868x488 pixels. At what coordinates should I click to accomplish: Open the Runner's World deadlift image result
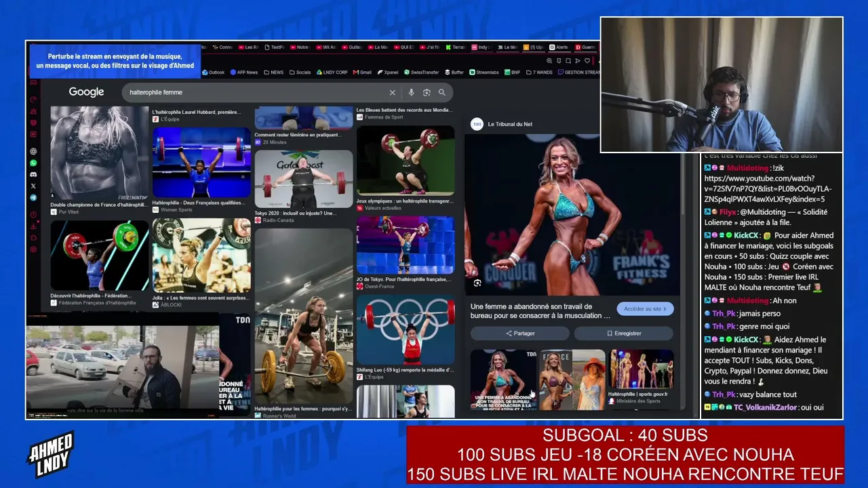pyautogui.click(x=304, y=317)
